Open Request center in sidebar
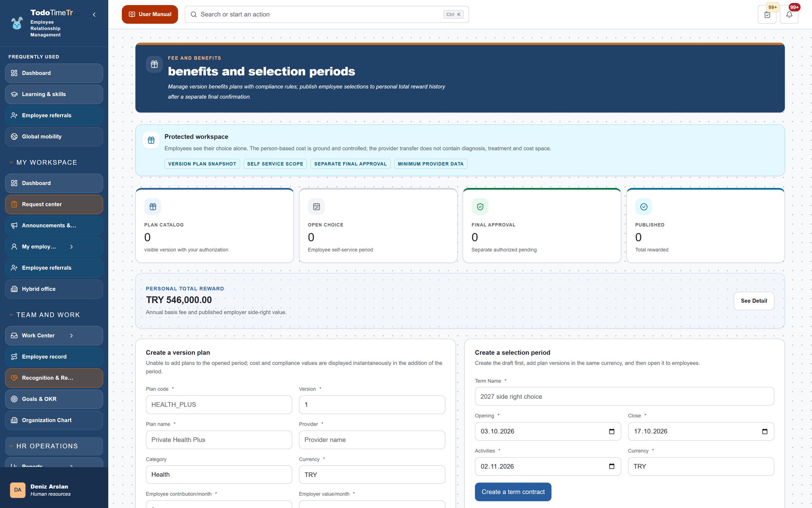Screen dimensions: 812x508 point(54,204)
